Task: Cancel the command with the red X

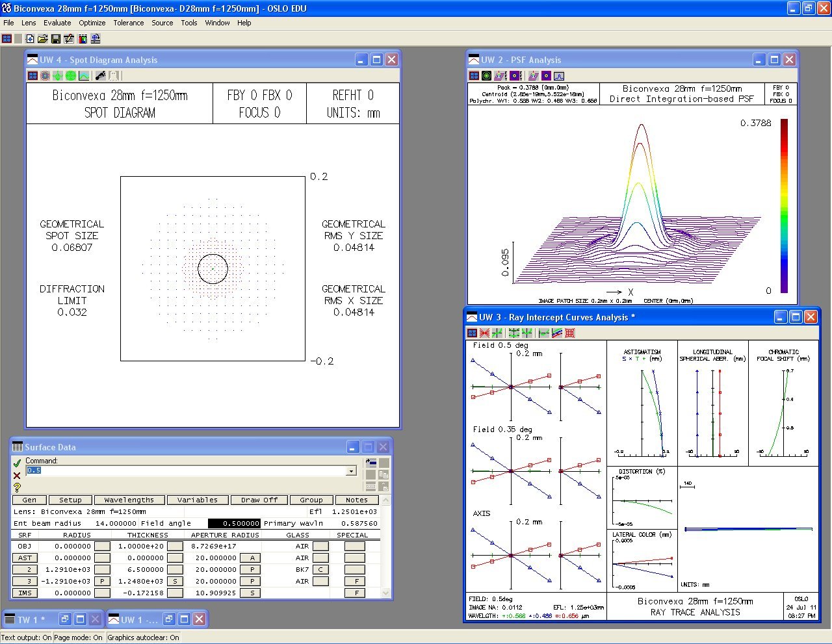Action: click(x=17, y=476)
